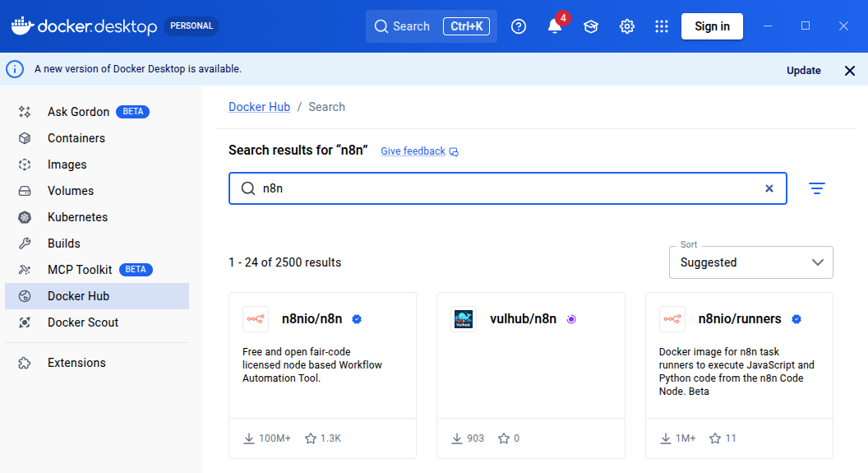Screen dimensions: 868x473
Task: Open the Sort Suggested dropdown
Action: pos(750,262)
